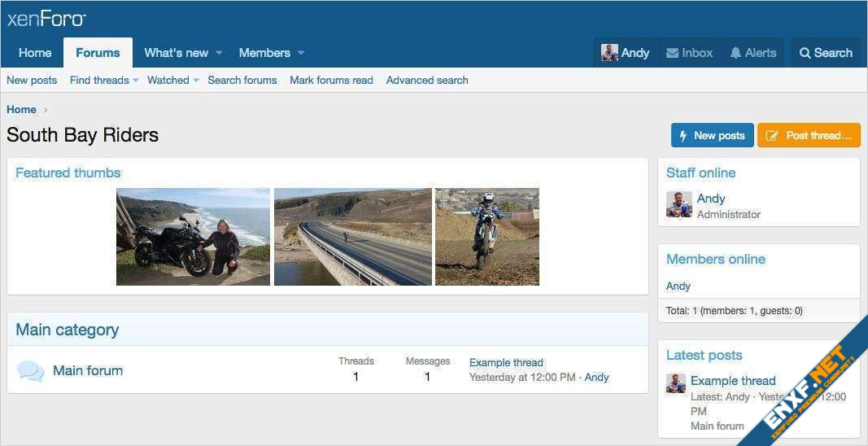
Task: Open Search with the magnifier icon
Action: pos(805,53)
